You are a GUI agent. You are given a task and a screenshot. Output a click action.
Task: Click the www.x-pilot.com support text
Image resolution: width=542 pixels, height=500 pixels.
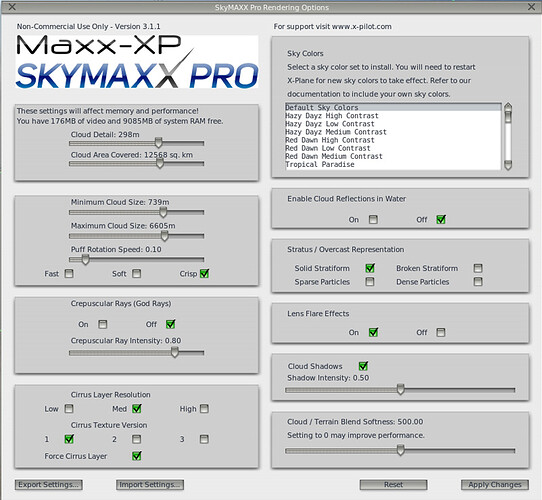pos(362,27)
